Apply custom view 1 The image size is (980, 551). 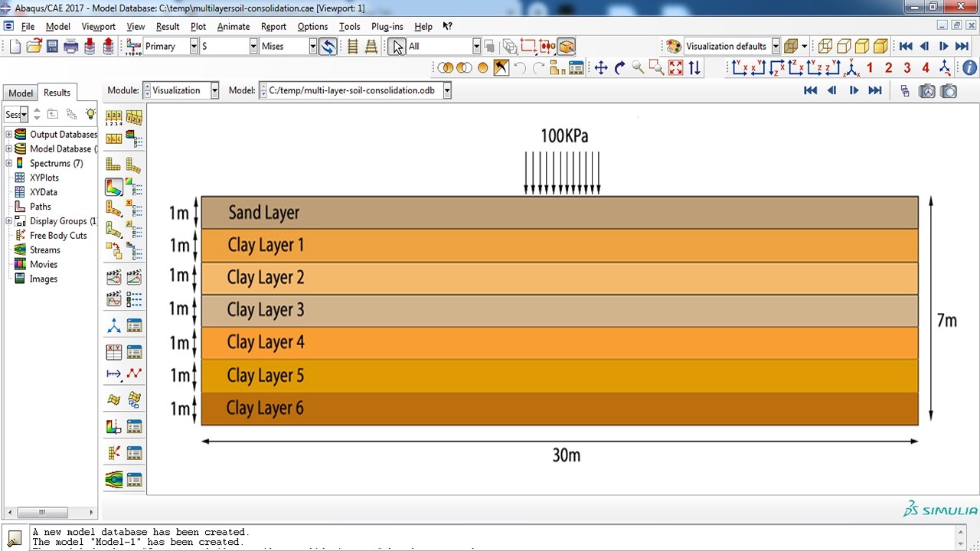click(x=870, y=68)
